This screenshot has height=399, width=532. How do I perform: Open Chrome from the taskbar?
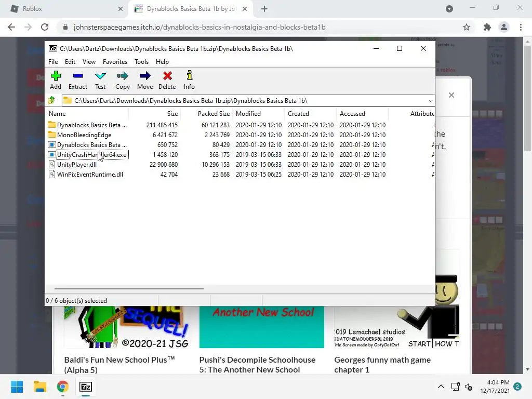62,387
